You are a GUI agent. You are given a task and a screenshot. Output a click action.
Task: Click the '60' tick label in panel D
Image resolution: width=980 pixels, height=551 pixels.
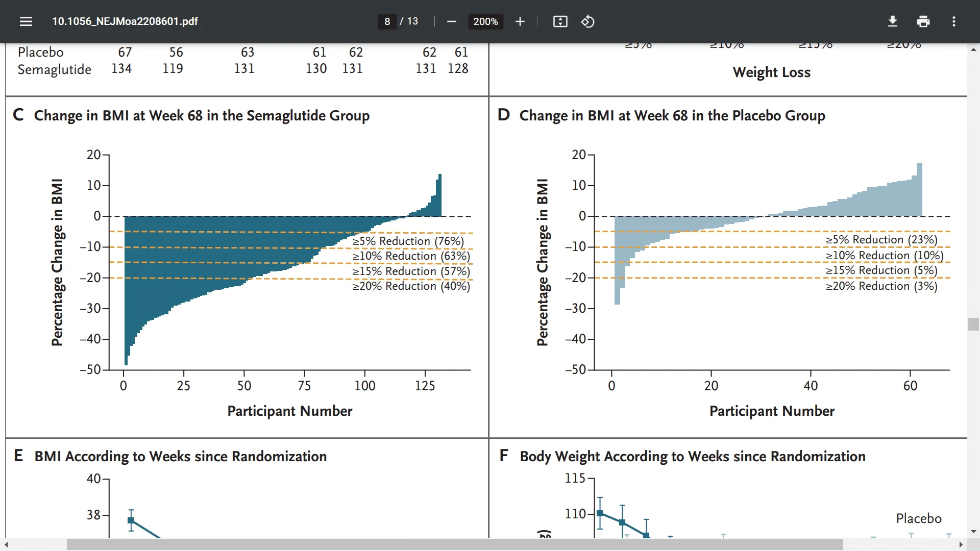(910, 386)
